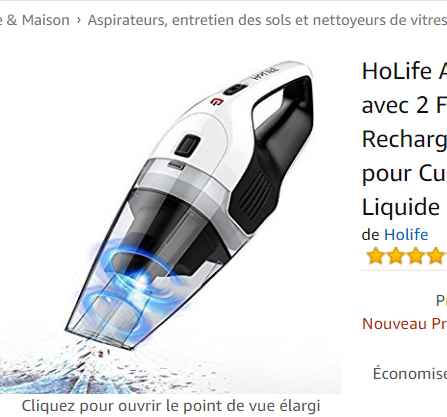Visit the Holife brand page link
The height and width of the screenshot is (417, 447).
click(x=406, y=234)
